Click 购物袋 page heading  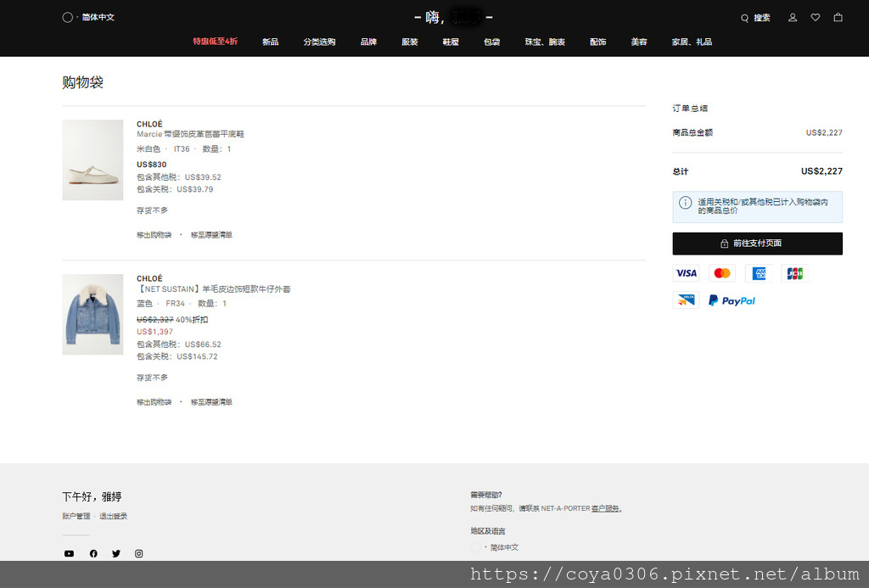82,82
